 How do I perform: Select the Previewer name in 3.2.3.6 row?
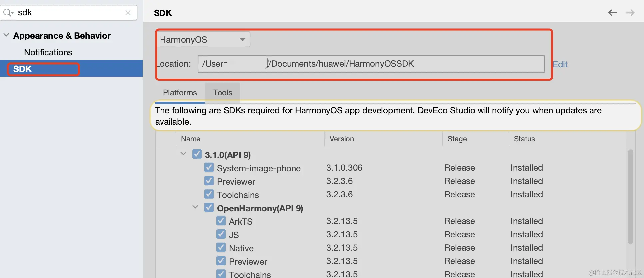[236, 182]
